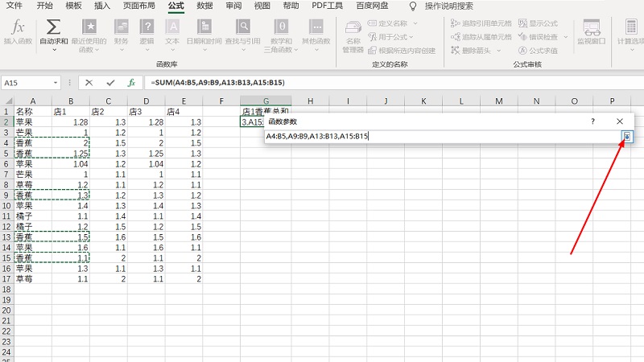Switch to the 数据 (Data) ribbon tab
Screen dimensions: 644x362
204,6
